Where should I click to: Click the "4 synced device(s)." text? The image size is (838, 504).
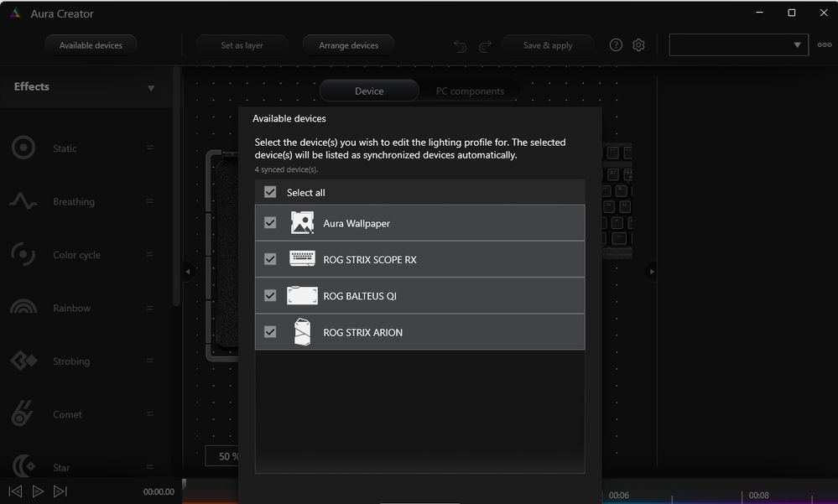click(286, 169)
